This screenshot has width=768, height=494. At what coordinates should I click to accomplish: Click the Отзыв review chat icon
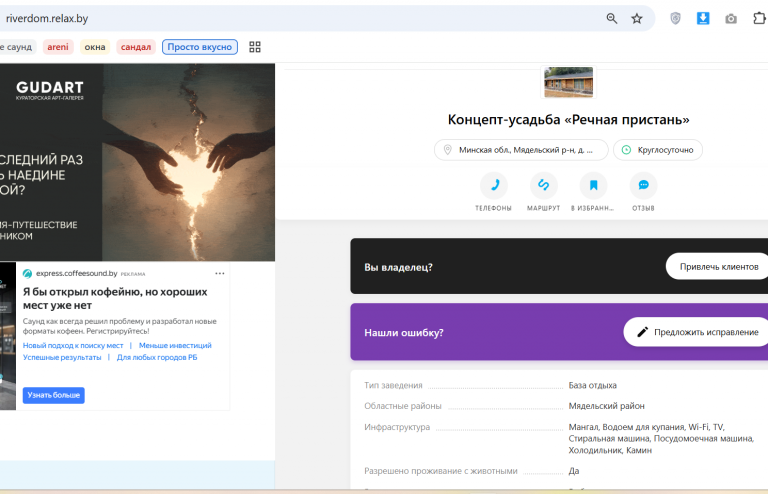[x=643, y=185]
